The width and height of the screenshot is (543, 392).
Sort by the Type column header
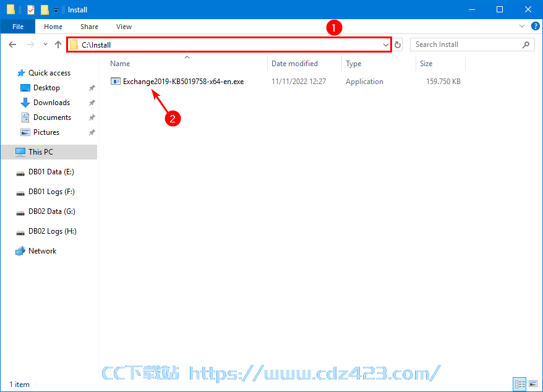[353, 64]
